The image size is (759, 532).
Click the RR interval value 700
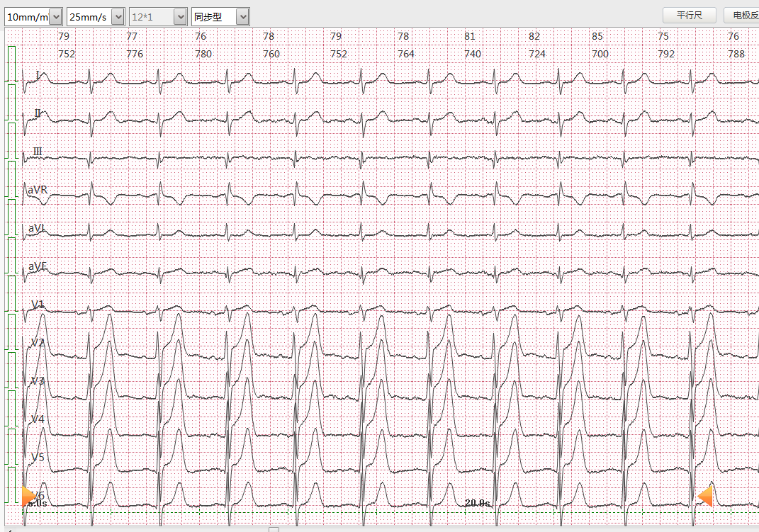pos(600,54)
